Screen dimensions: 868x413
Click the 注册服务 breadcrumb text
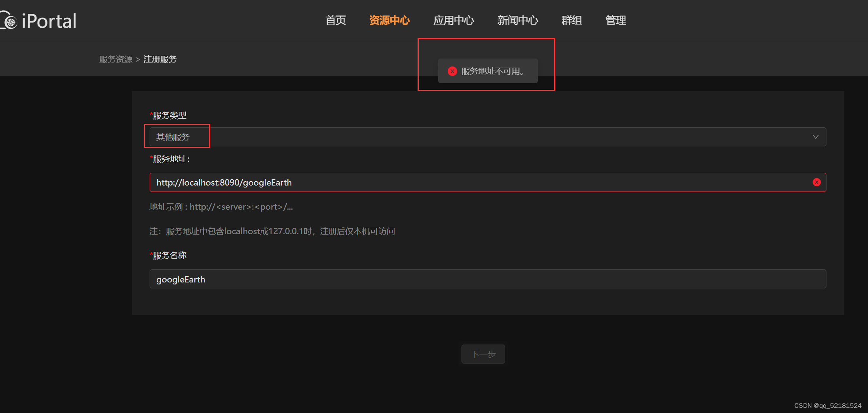pyautogui.click(x=160, y=59)
